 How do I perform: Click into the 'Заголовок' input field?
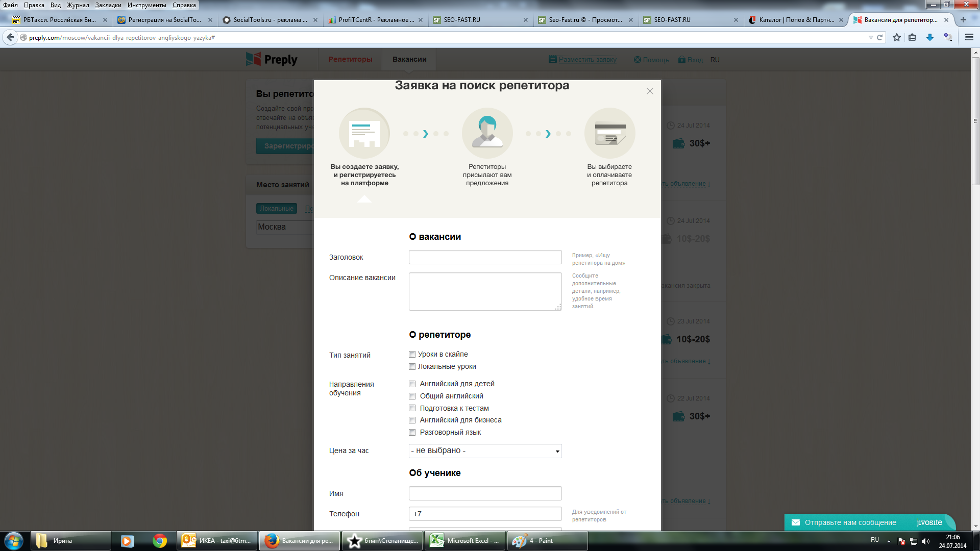485,257
